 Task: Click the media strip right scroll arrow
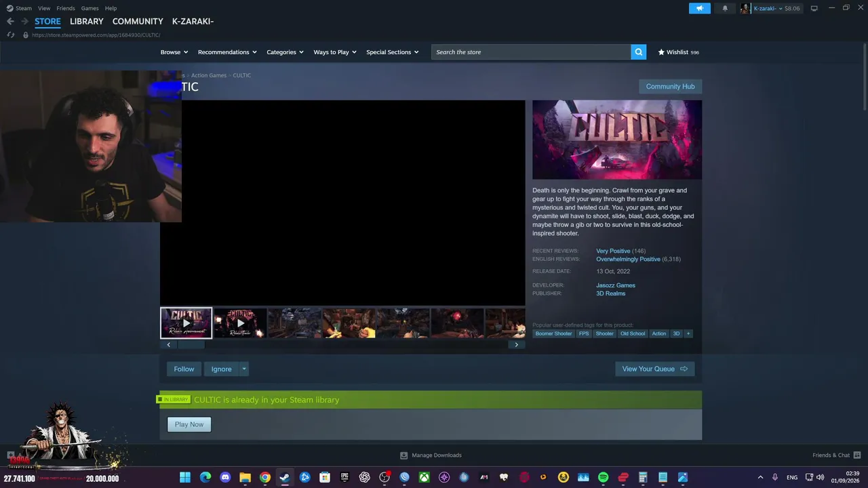point(516,344)
